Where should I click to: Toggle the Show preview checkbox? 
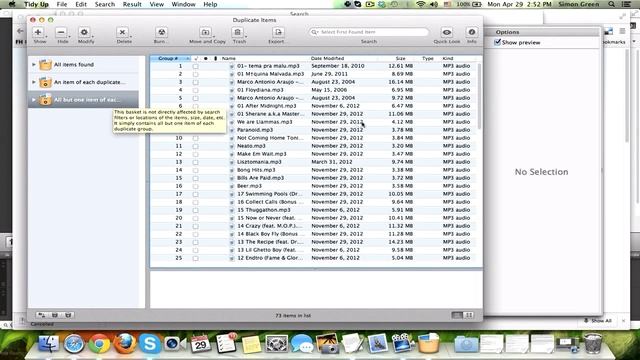tap(498, 42)
